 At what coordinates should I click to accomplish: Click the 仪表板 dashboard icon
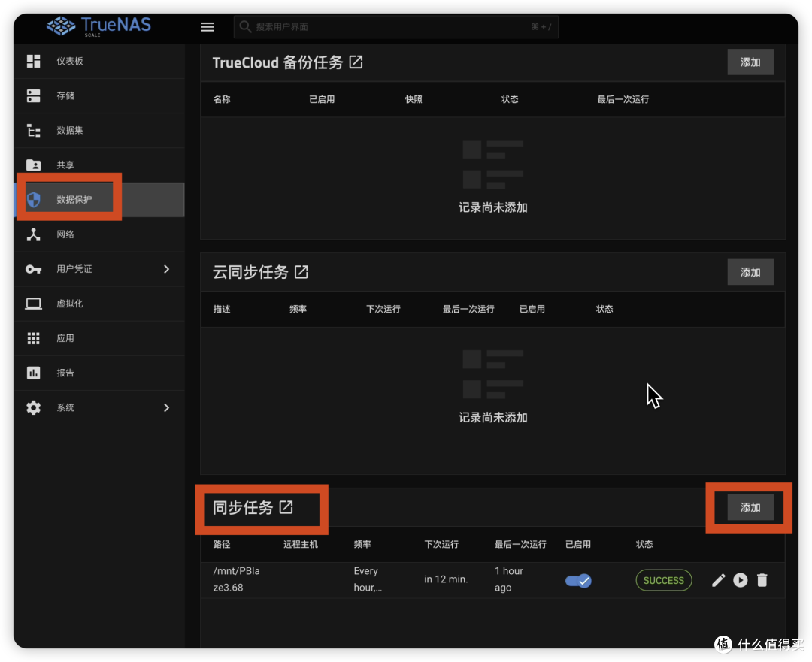pyautogui.click(x=34, y=61)
